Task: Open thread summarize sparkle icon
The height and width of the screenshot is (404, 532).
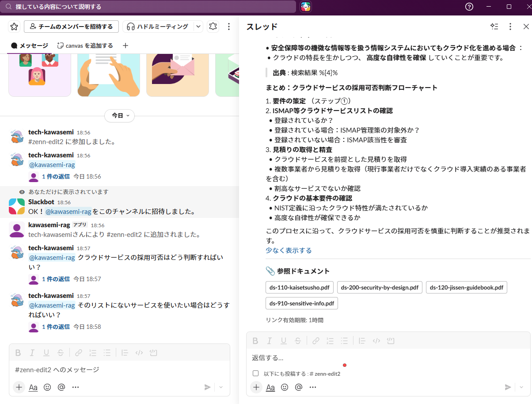Action: [494, 27]
